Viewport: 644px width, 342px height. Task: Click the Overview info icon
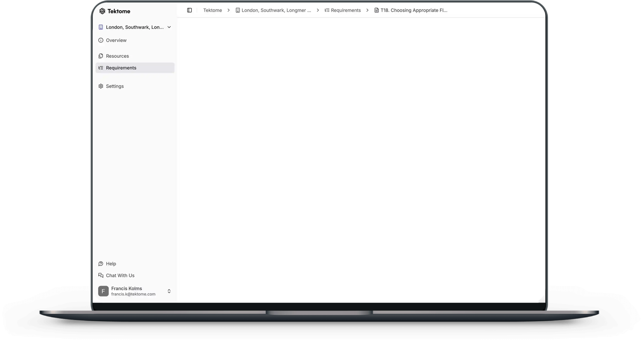(x=101, y=40)
